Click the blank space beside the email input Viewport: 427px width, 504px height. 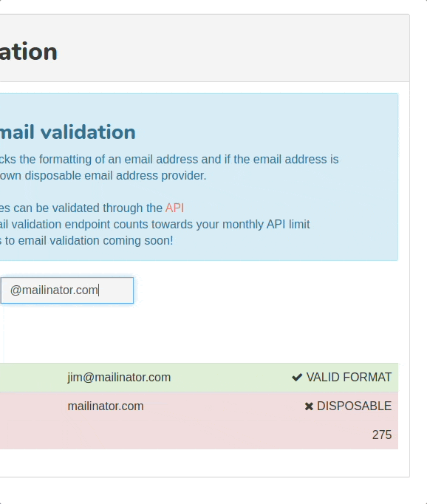point(264,290)
